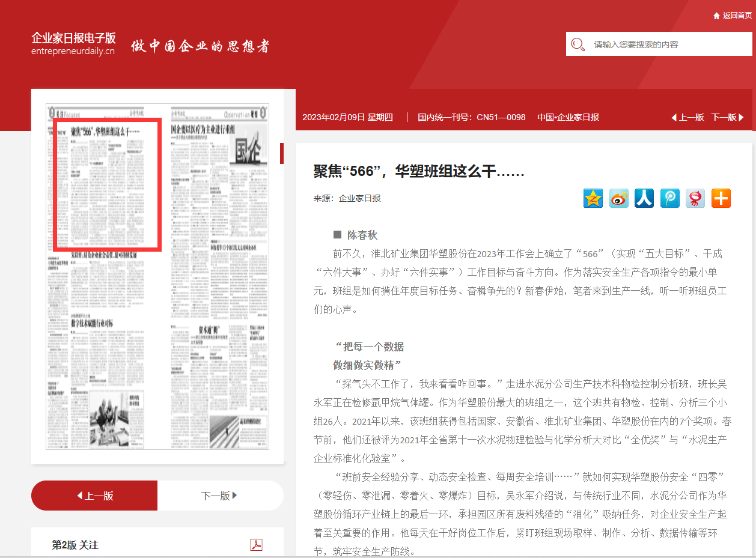
Task: Click the red scrollbar handle beside the thumbnail
Action: point(282,153)
